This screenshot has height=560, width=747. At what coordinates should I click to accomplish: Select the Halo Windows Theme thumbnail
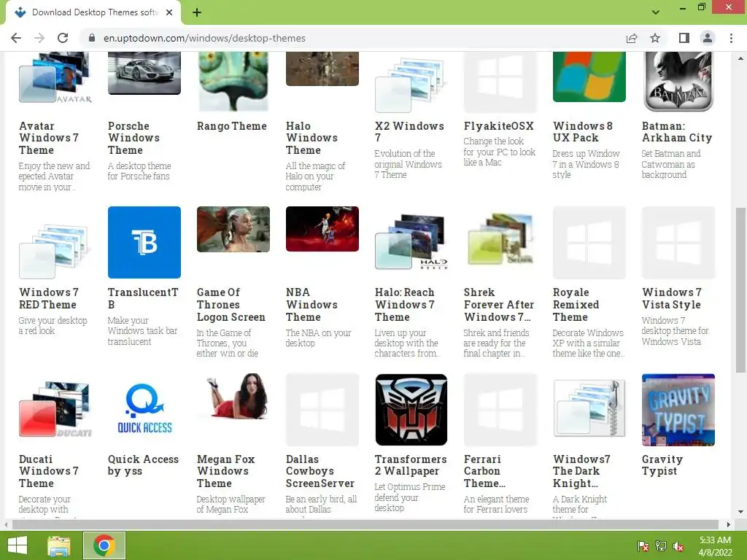(x=322, y=69)
